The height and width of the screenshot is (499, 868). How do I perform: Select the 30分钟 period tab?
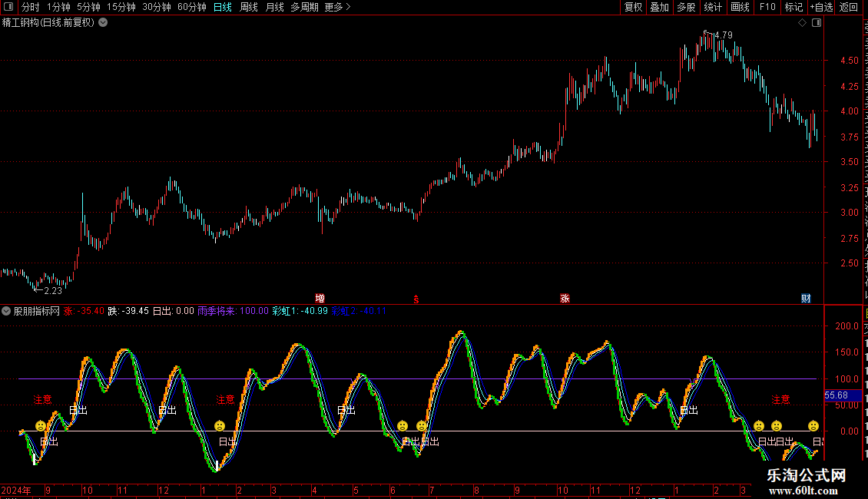point(157,7)
